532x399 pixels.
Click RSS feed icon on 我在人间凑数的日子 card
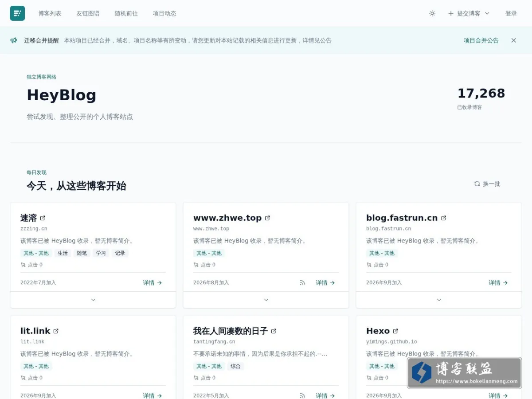(302, 395)
